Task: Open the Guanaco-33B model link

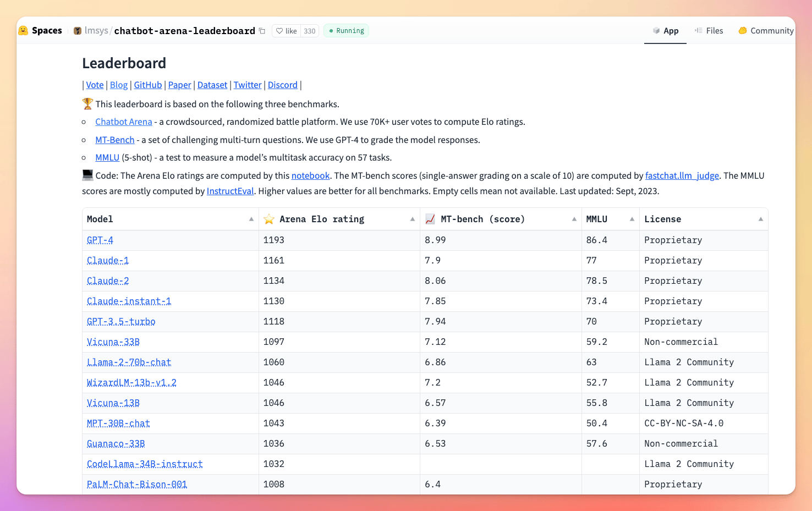Action: pyautogui.click(x=116, y=444)
